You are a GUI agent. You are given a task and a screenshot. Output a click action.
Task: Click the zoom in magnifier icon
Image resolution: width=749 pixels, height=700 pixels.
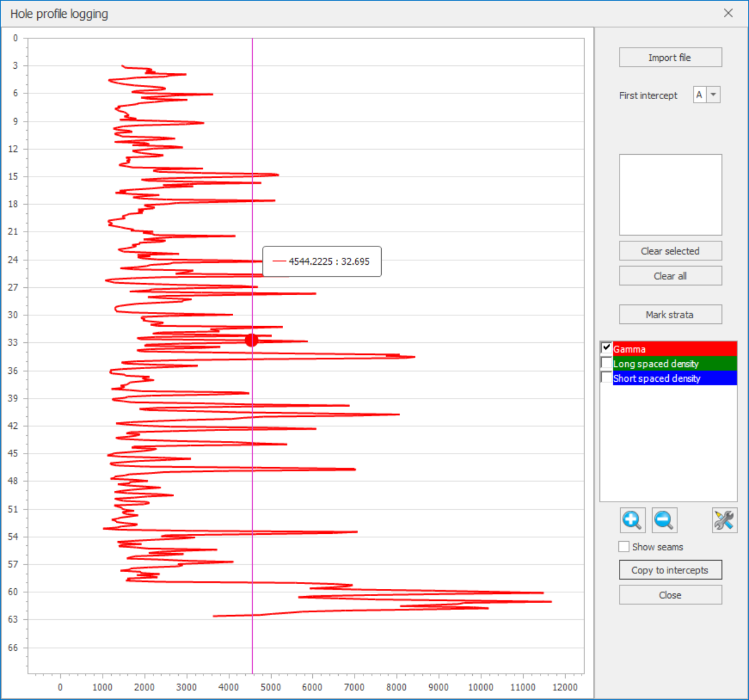pos(633,521)
